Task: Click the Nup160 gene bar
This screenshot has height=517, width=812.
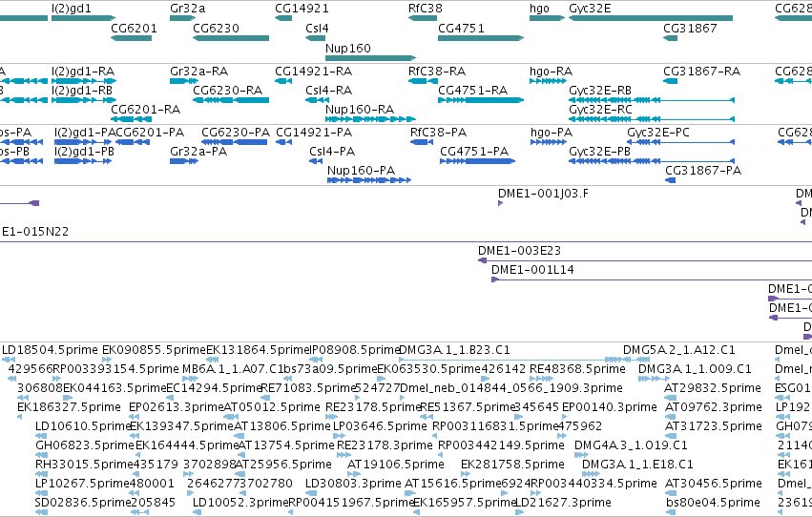Action: [x=371, y=58]
